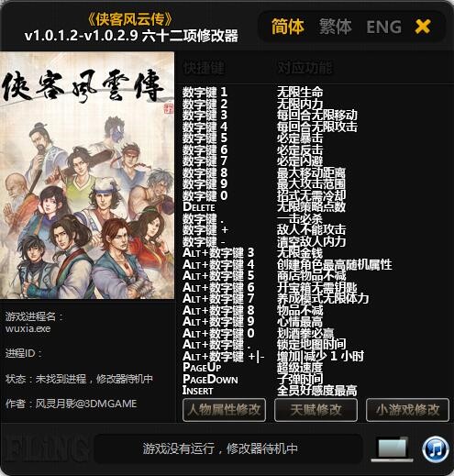This screenshot has width=454, height=476.
Task: Click the 快捷键 column header
Action: click(x=204, y=68)
